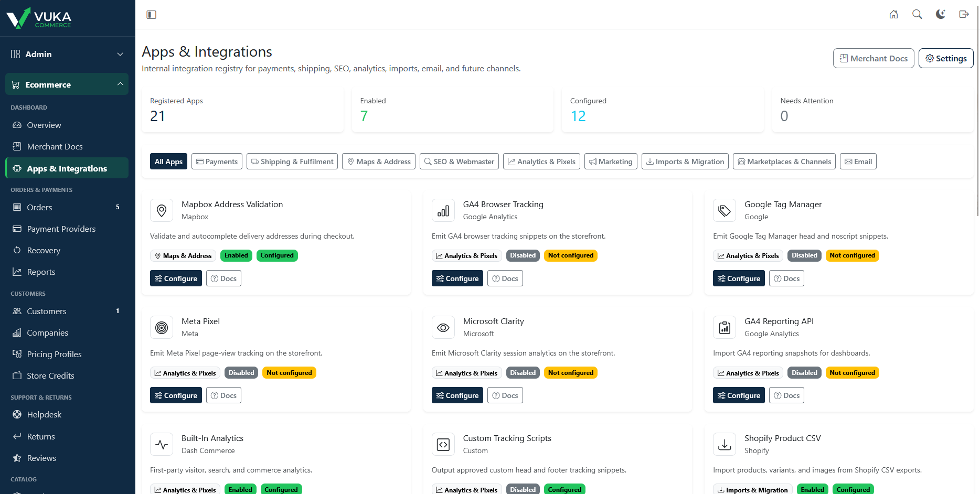This screenshot has width=980, height=494.
Task: Filter by SEO & Webmaster category
Action: [459, 162]
